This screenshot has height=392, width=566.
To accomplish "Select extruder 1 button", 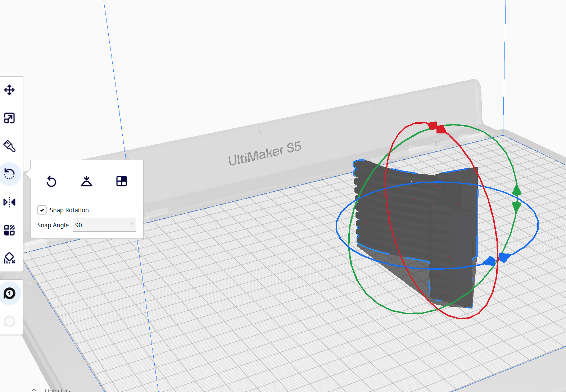I will click(x=9, y=293).
